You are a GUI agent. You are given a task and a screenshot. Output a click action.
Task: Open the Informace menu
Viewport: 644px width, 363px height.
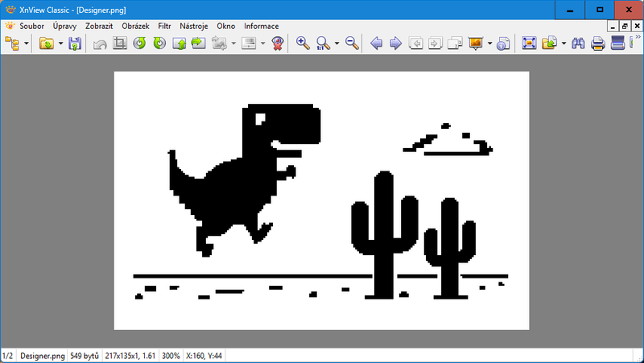coord(261,26)
